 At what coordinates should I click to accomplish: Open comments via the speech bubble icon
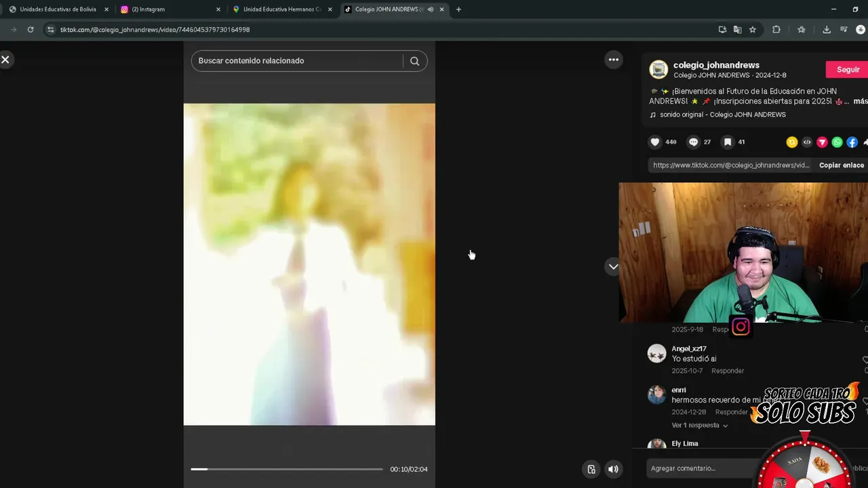693,142
